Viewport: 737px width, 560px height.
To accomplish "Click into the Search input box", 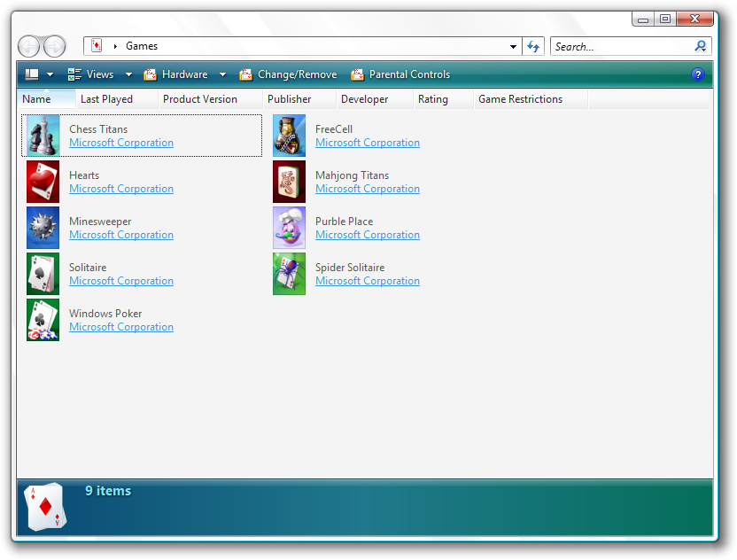I will [x=620, y=47].
